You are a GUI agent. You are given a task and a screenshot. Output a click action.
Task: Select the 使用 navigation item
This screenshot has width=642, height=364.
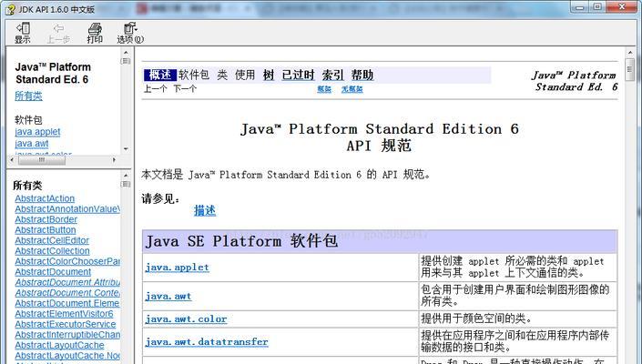(x=245, y=75)
